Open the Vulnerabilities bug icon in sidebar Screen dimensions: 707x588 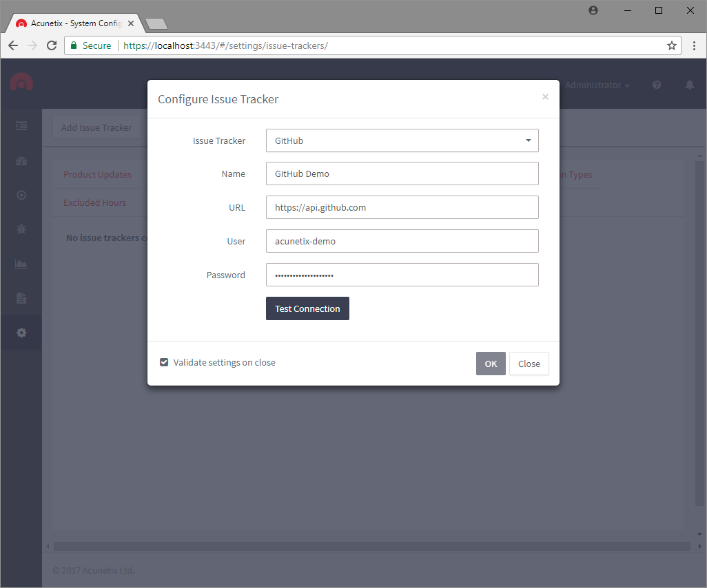pyautogui.click(x=21, y=229)
